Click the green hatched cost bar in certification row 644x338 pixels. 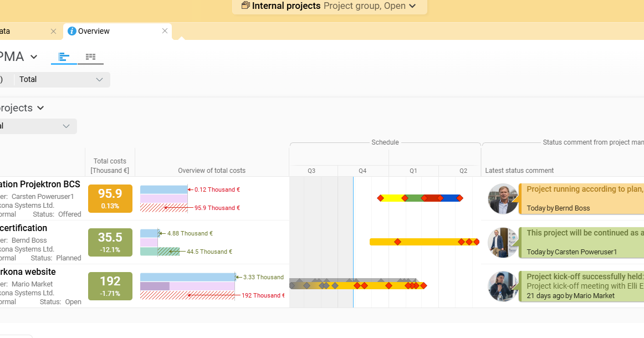169,252
